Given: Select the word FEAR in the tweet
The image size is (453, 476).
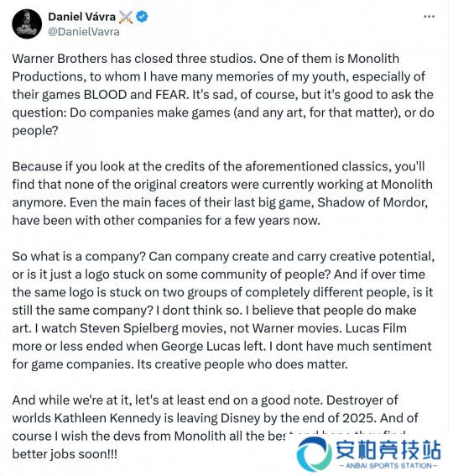Looking at the screenshot, I should pos(172,95).
